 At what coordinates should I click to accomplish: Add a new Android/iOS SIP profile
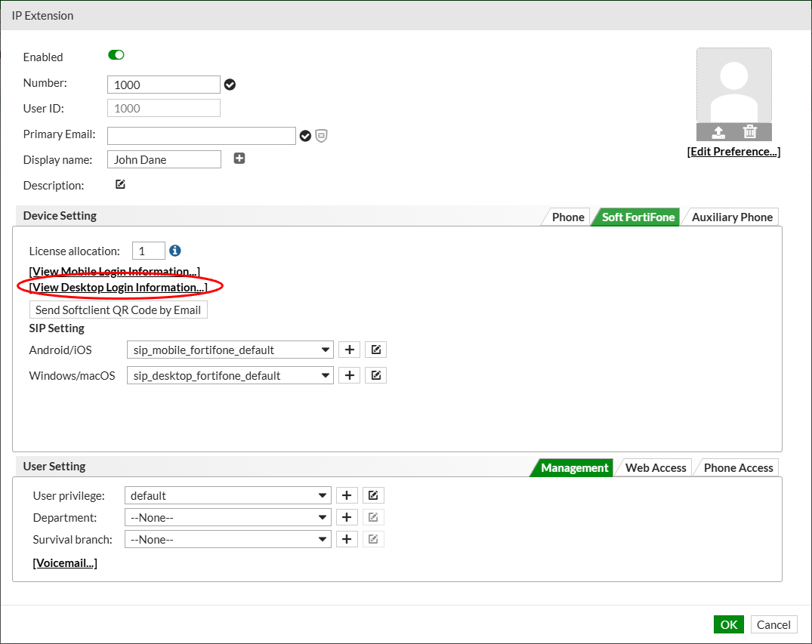coord(350,350)
